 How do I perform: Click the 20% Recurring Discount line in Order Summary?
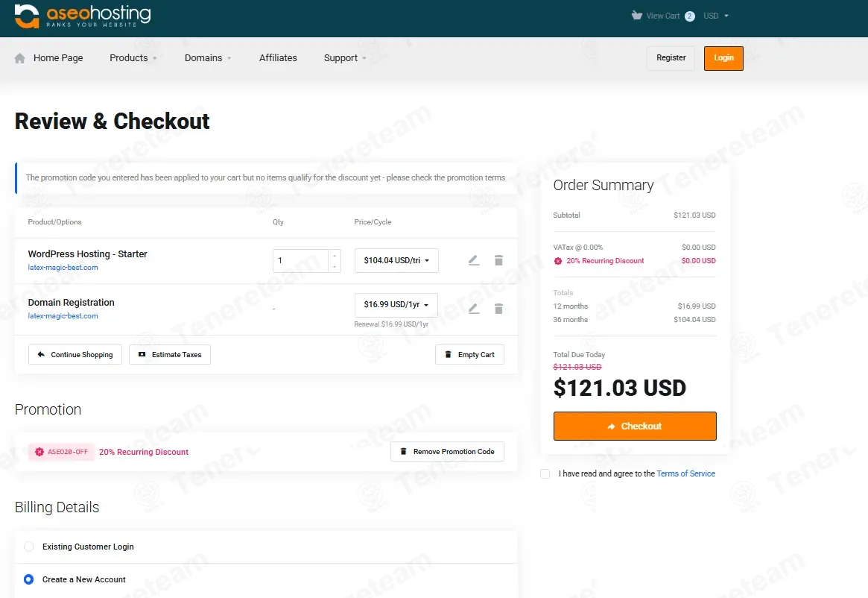click(x=634, y=261)
